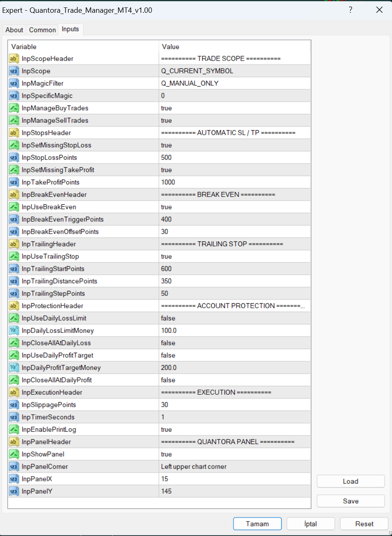Open the InpSetMissingTakeProfit value dropdown
This screenshot has height=536, width=392.
point(235,170)
